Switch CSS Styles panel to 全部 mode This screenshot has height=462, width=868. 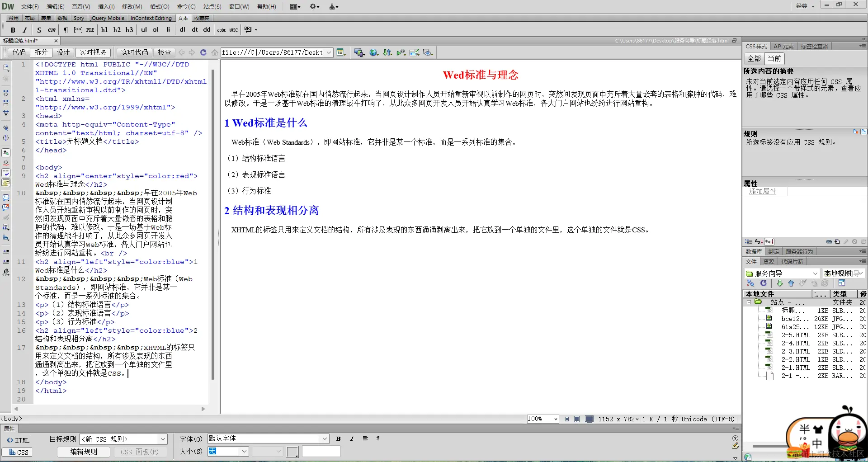[753, 58]
